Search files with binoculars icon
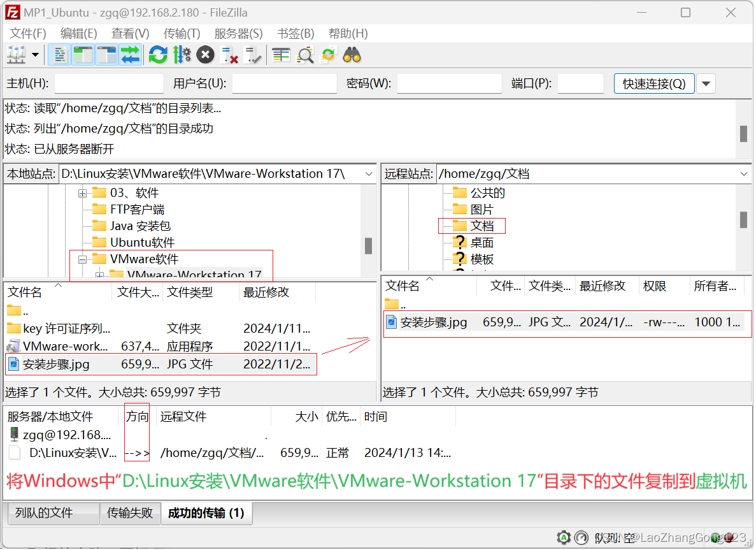The image size is (756, 550). [x=352, y=55]
